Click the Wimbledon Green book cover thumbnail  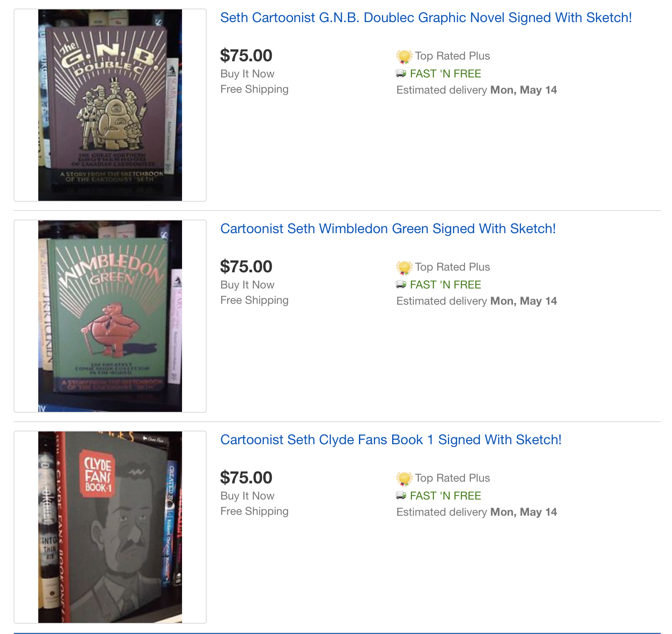(x=110, y=316)
